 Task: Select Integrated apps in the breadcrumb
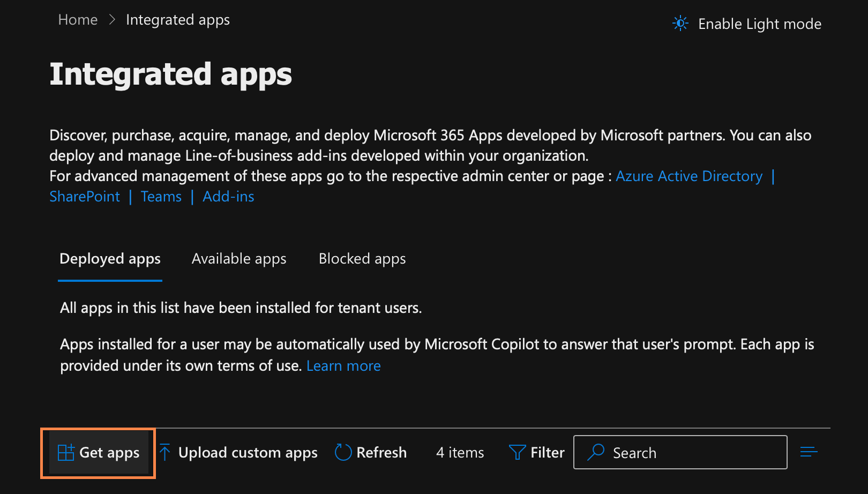tap(178, 20)
